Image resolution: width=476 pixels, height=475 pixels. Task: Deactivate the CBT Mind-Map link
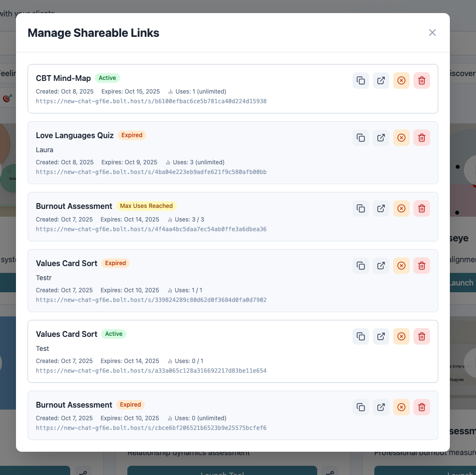click(401, 80)
